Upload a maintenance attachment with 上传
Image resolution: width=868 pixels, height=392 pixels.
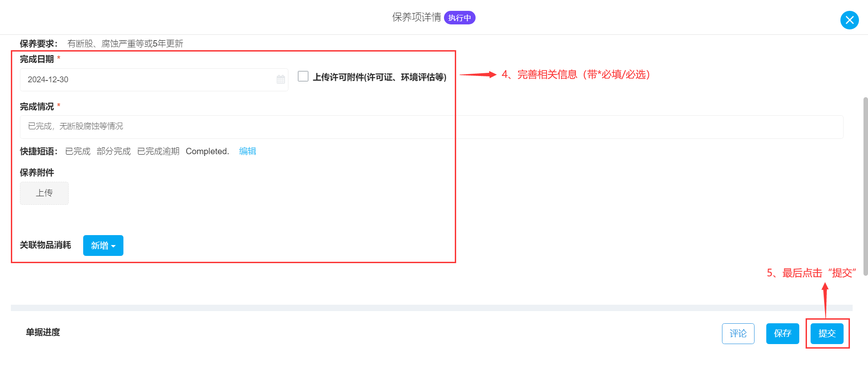point(44,193)
